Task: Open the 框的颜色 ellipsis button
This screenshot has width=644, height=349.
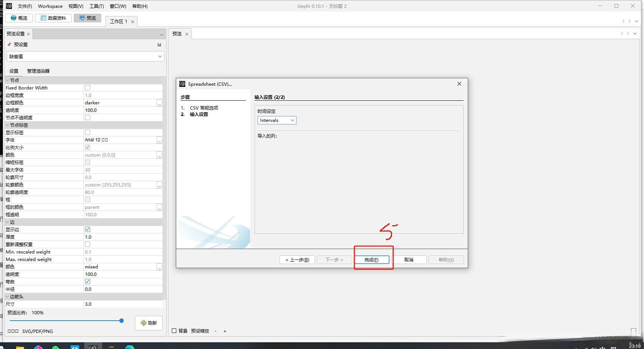Action: click(x=159, y=207)
